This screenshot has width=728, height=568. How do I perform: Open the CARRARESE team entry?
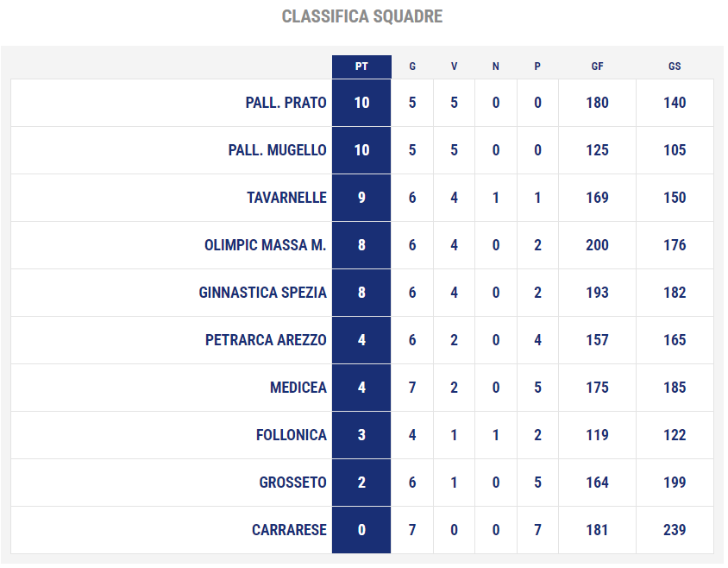[x=289, y=530]
